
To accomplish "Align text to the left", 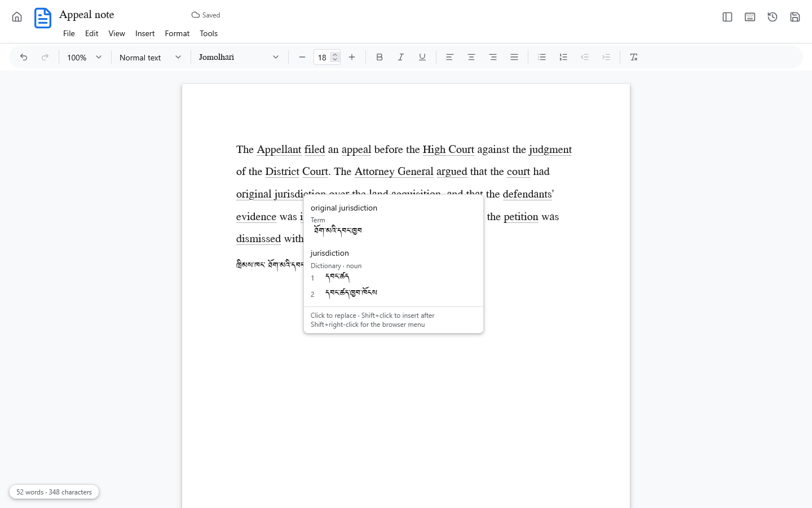I will 450,57.
